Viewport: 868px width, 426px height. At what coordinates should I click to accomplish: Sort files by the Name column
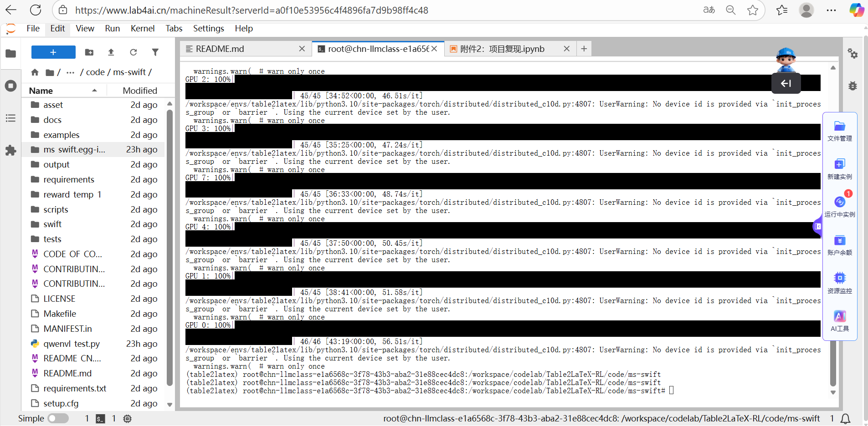coord(41,91)
